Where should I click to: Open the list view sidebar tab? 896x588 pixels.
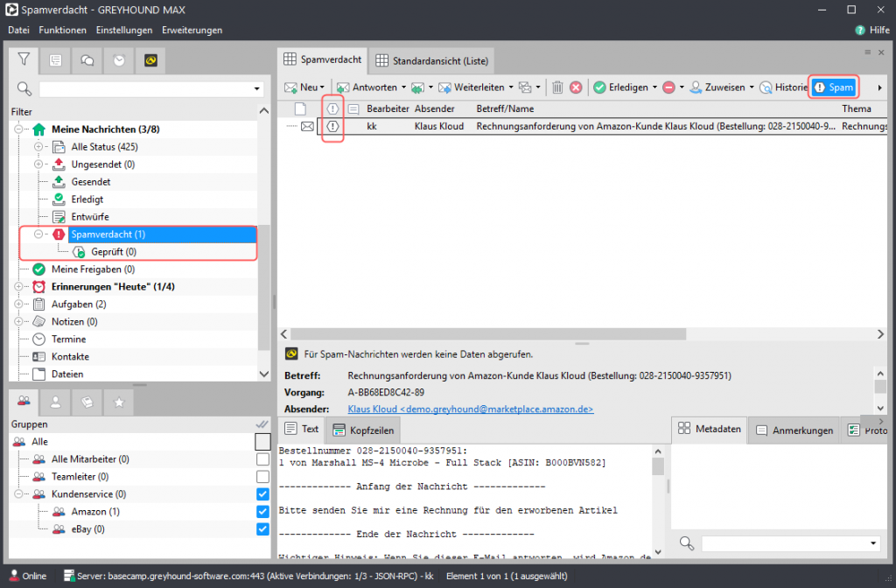pyautogui.click(x=55, y=60)
